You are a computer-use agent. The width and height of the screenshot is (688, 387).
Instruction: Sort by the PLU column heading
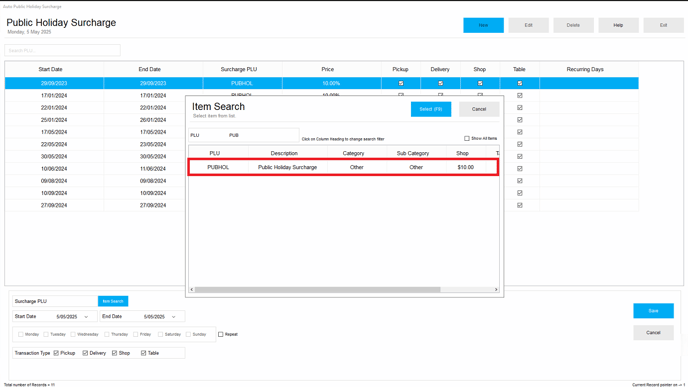point(215,153)
